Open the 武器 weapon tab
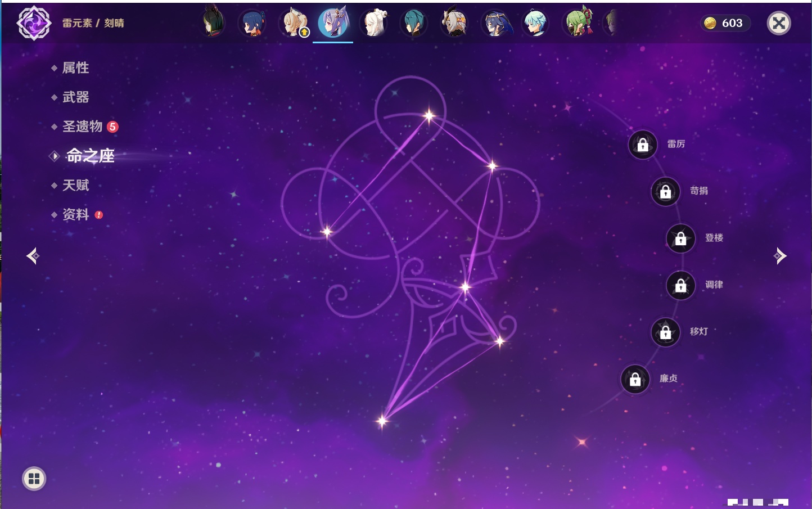This screenshot has height=509, width=812. (75, 97)
